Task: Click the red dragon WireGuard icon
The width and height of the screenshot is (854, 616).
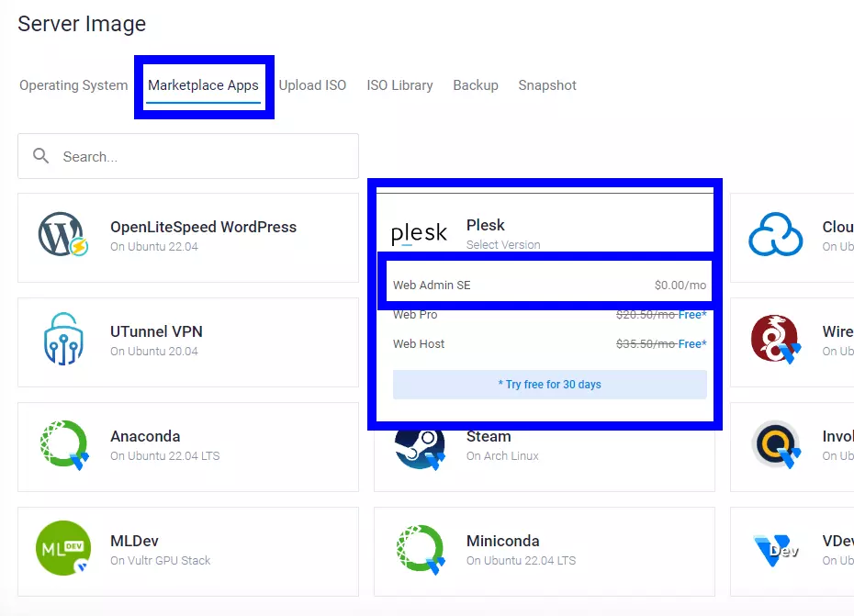Action: coord(776,339)
